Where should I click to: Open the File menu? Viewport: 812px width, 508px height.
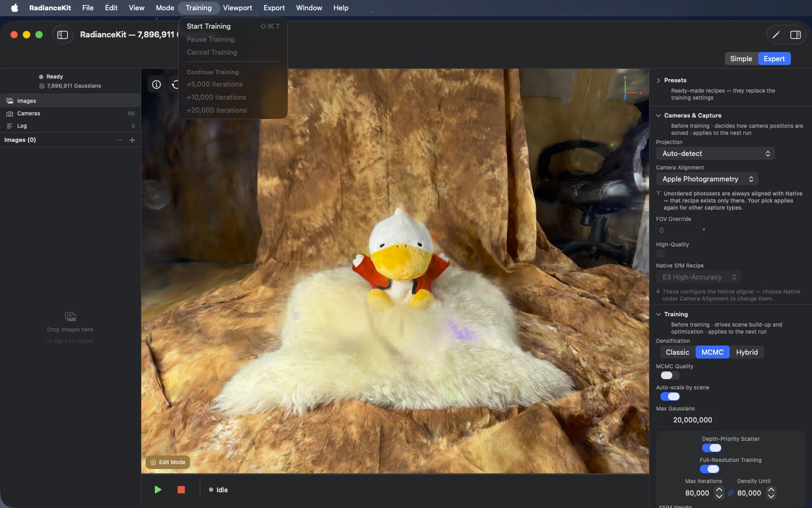[88, 8]
